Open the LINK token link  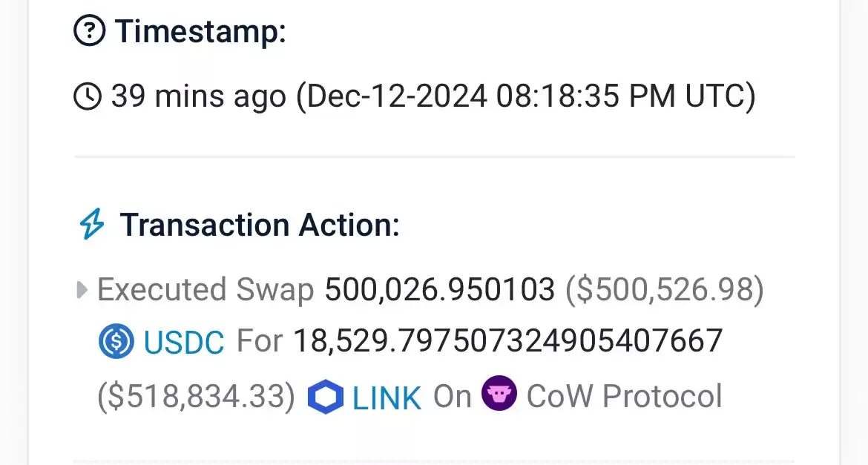(x=387, y=398)
